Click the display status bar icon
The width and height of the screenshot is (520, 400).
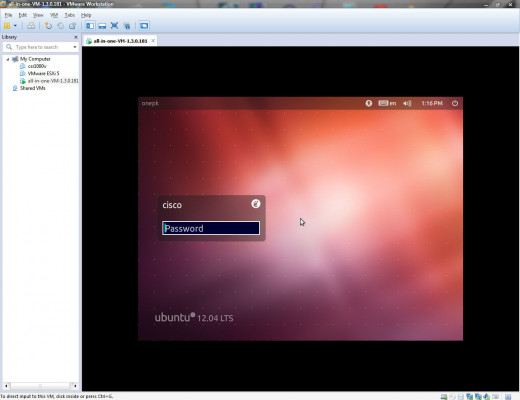[496, 397]
